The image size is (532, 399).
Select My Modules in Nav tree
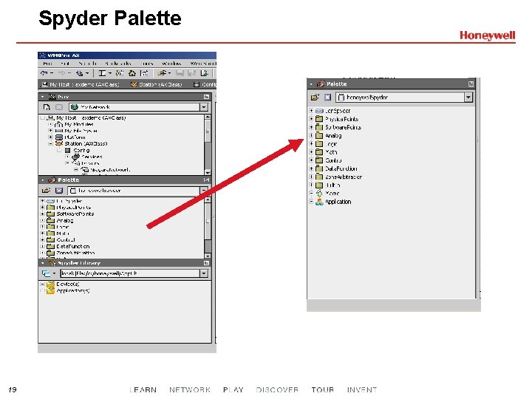click(x=79, y=124)
